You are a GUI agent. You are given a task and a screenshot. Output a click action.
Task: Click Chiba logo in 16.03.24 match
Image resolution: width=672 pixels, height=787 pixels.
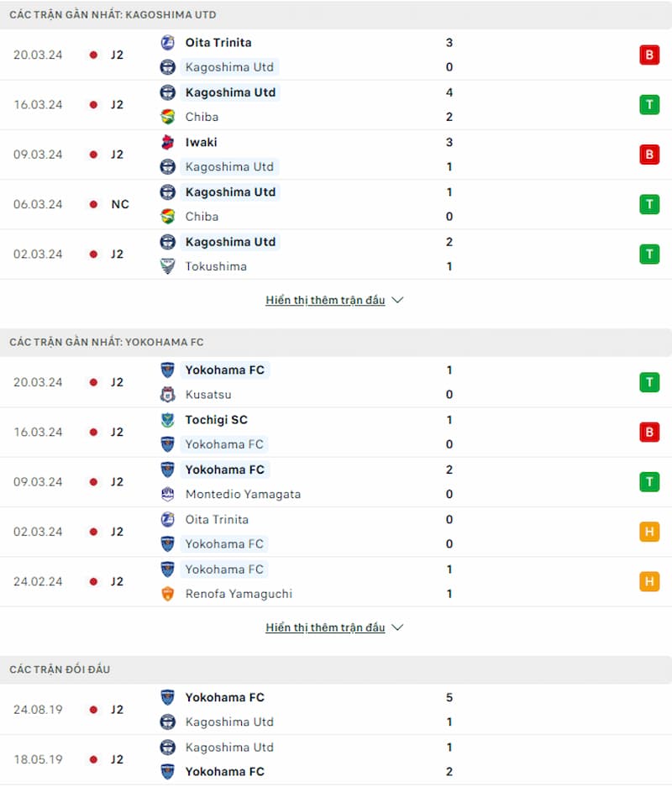(168, 117)
